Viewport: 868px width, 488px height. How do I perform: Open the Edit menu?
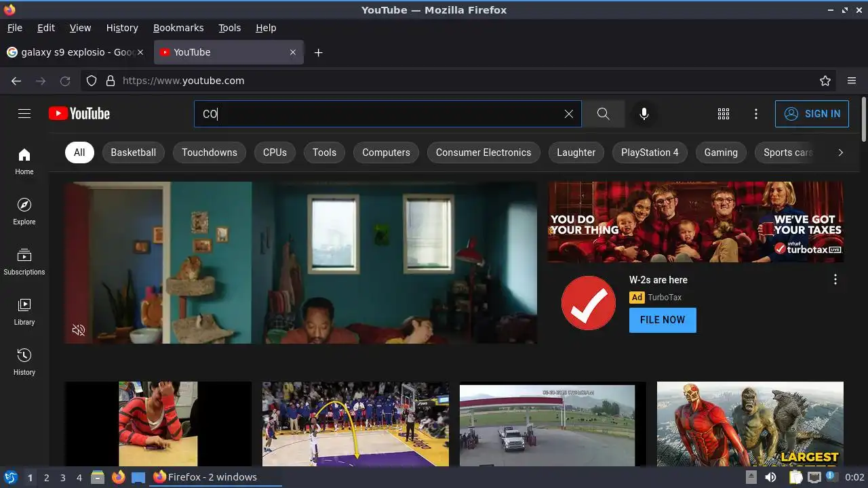pyautogui.click(x=46, y=28)
